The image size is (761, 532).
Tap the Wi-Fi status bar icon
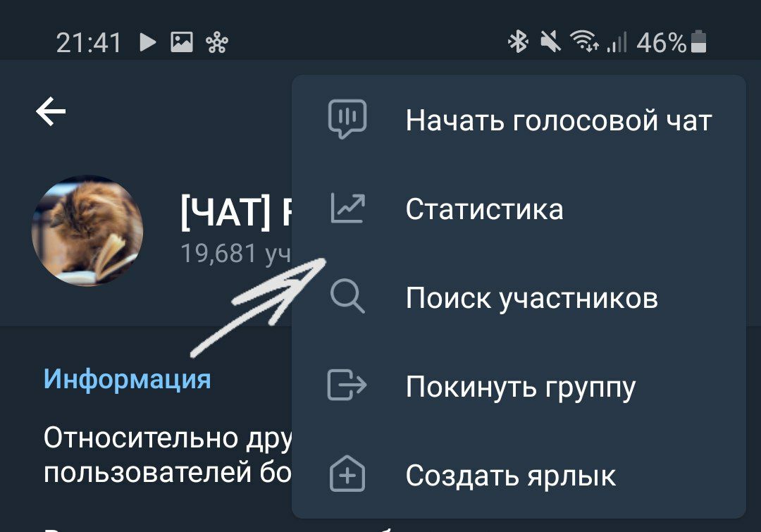584,41
